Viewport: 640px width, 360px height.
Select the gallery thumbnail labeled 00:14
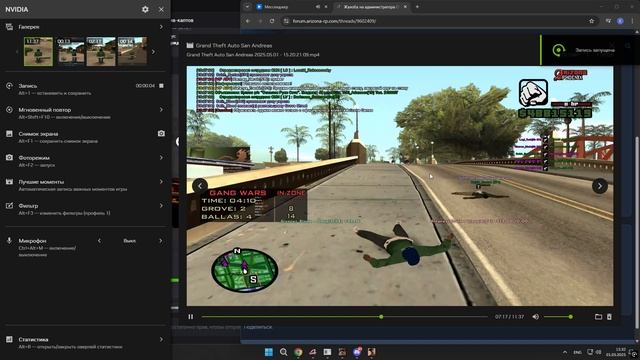point(132,51)
